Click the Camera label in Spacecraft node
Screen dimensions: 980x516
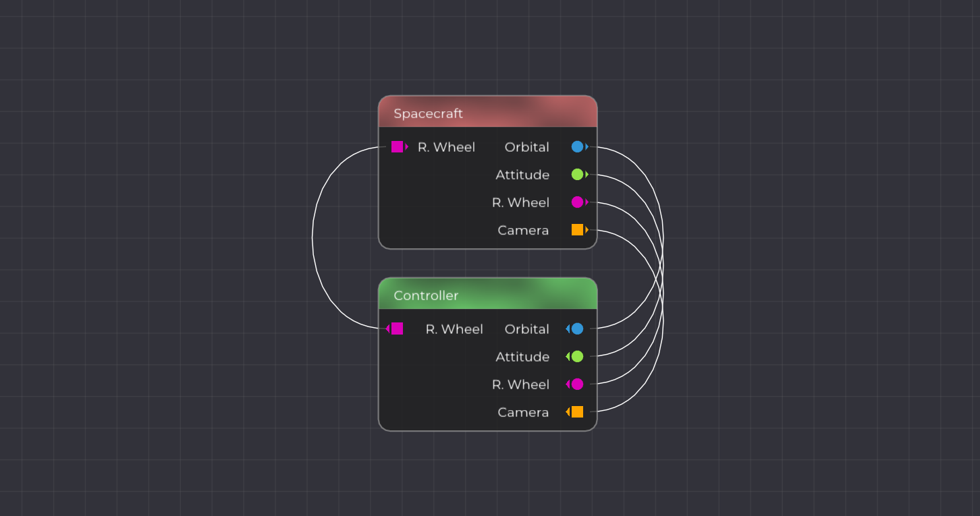click(x=523, y=231)
